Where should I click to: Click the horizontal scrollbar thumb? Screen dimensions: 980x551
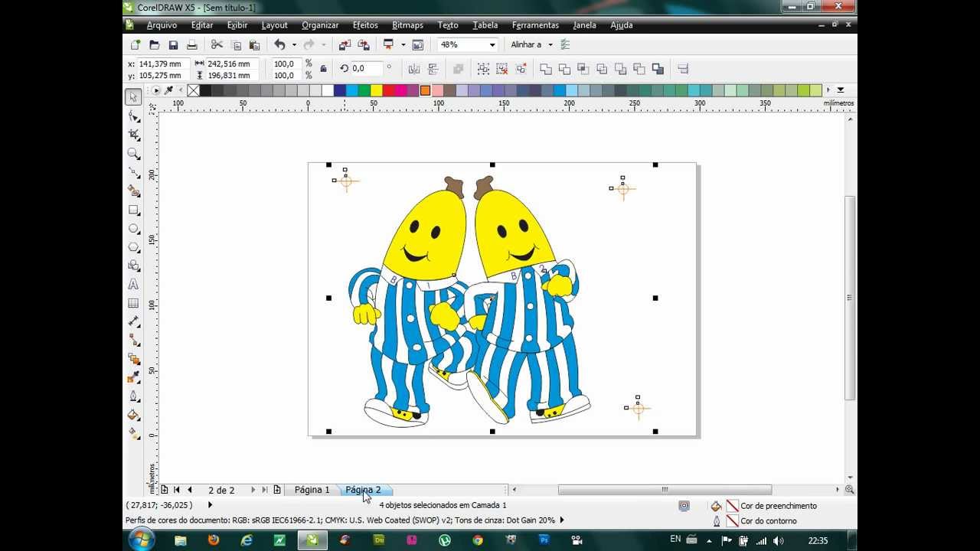665,490
